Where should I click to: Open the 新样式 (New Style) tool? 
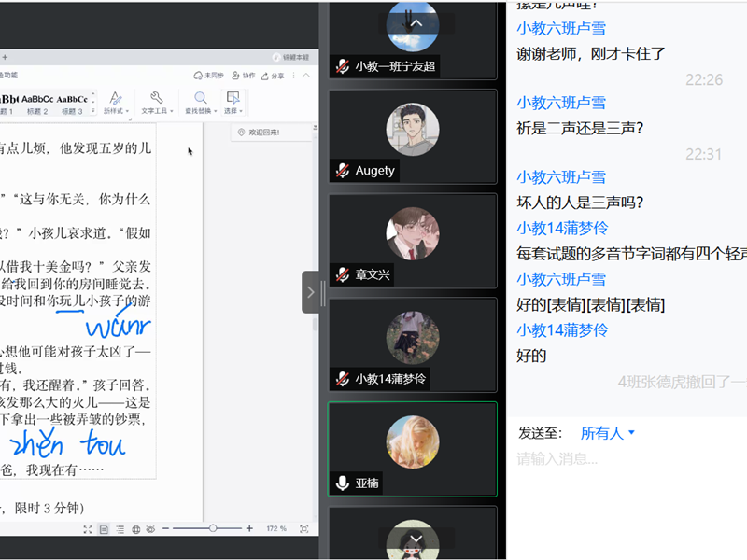[x=115, y=102]
